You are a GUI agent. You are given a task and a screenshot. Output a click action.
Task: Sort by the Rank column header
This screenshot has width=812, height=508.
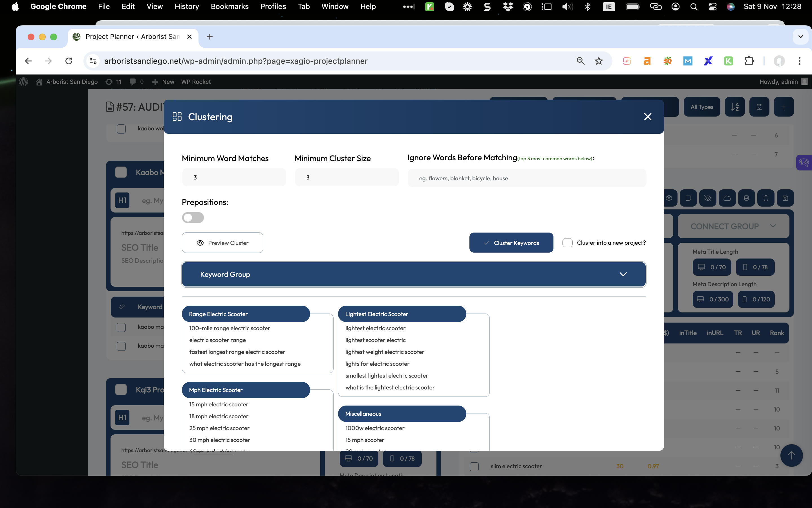click(777, 333)
